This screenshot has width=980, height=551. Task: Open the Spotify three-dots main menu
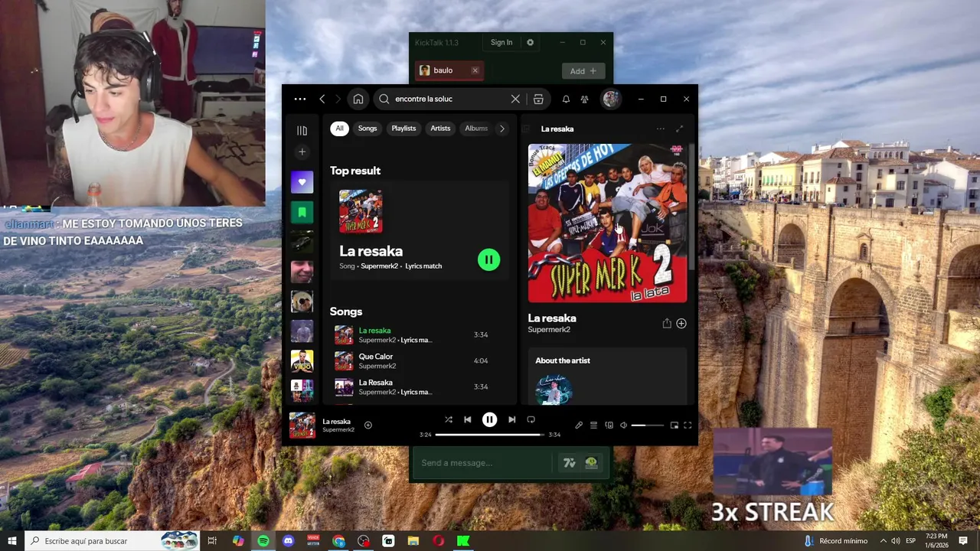pos(300,99)
